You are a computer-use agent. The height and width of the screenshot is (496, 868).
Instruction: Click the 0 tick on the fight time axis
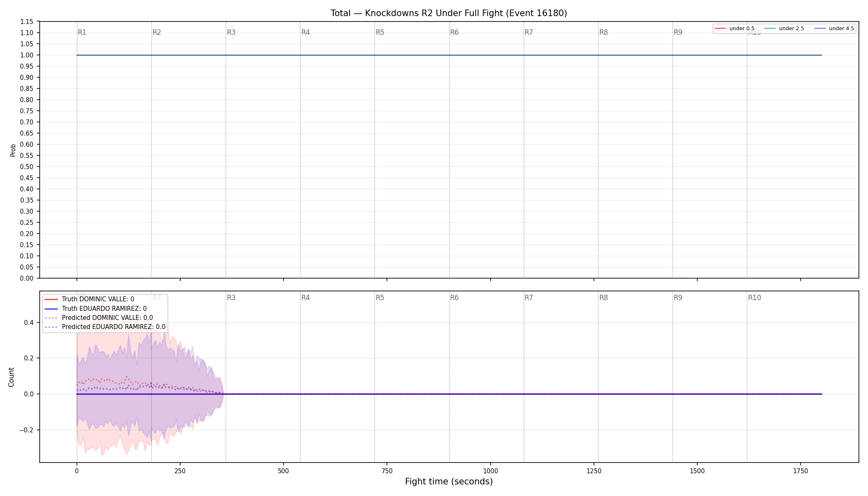tap(76, 471)
